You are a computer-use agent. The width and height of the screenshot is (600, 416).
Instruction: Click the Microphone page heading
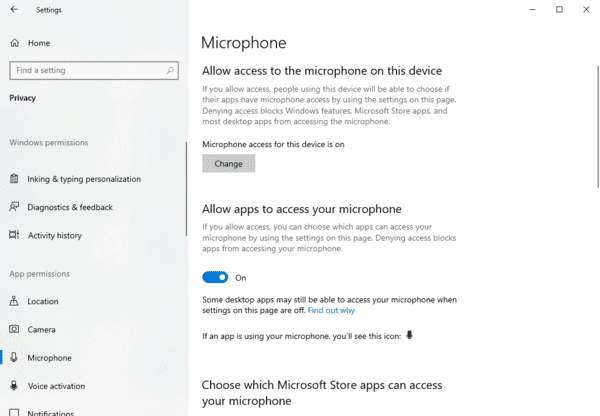(x=244, y=43)
